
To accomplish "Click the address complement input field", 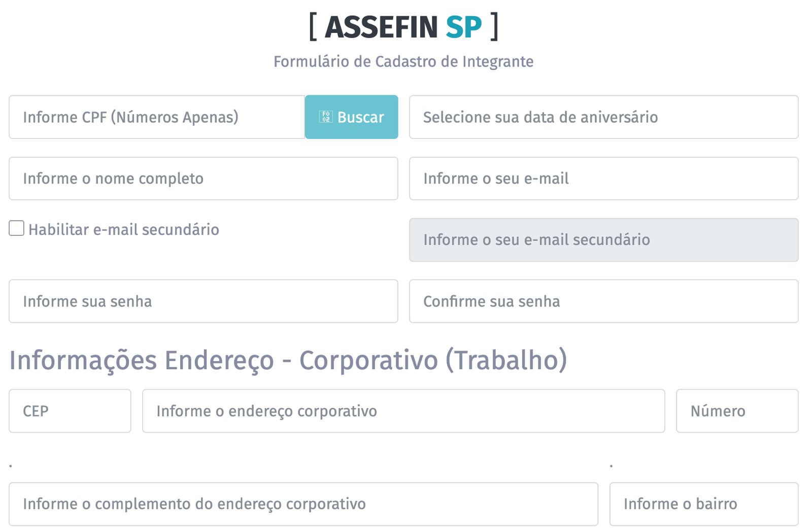I will click(x=303, y=504).
